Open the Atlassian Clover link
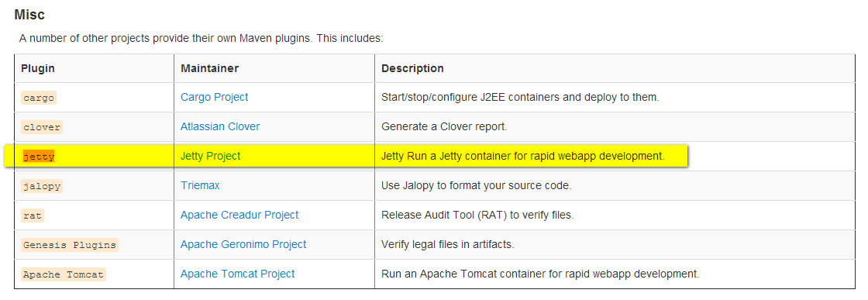Image resolution: width=868 pixels, height=300 pixels. 220,127
